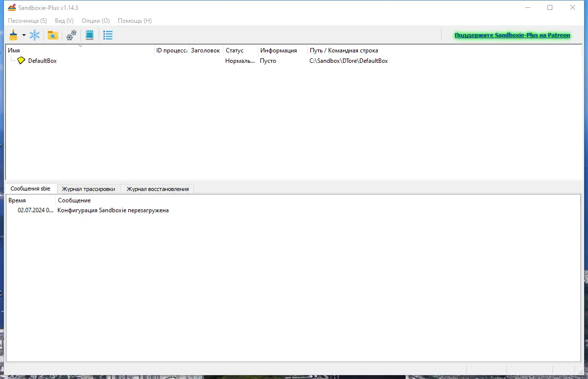Switch to Журнал восстановления tab
This screenshot has height=379, width=588.
pos(157,189)
